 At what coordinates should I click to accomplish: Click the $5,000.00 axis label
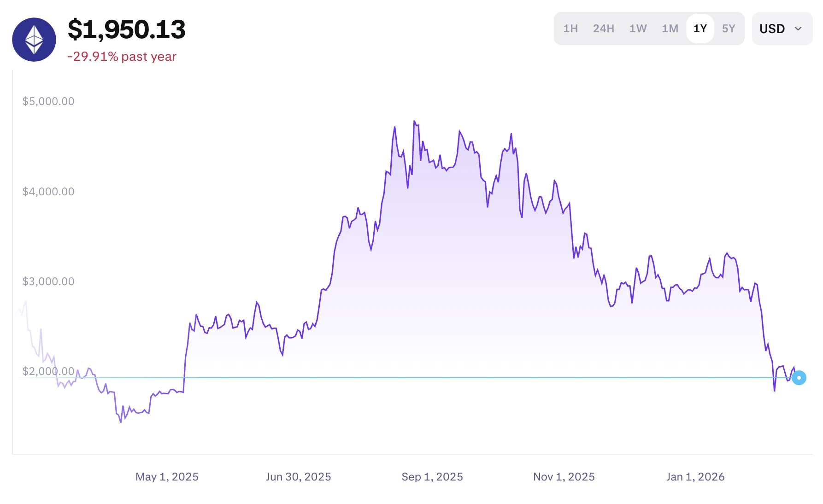point(48,101)
